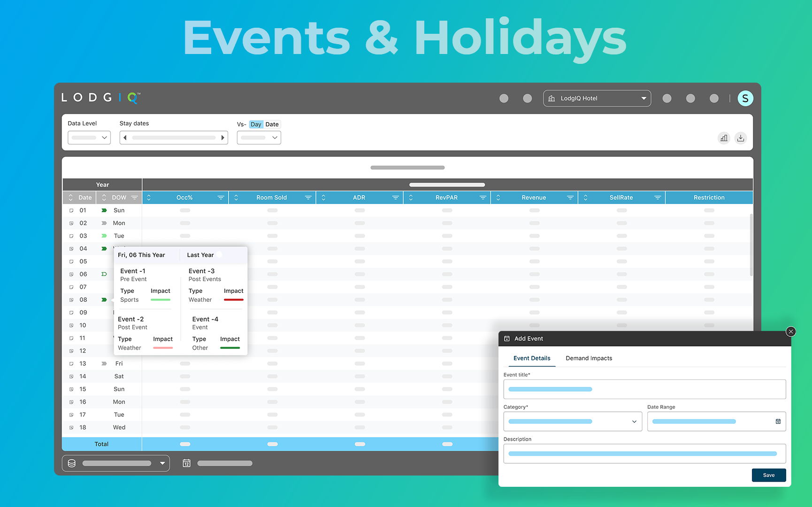This screenshot has width=812, height=507.
Task: Toggle the sort arrows for ADR
Action: [323, 198]
